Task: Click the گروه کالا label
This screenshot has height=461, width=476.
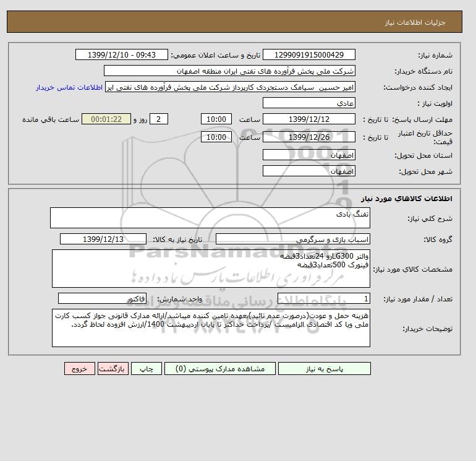Action: click(x=438, y=239)
